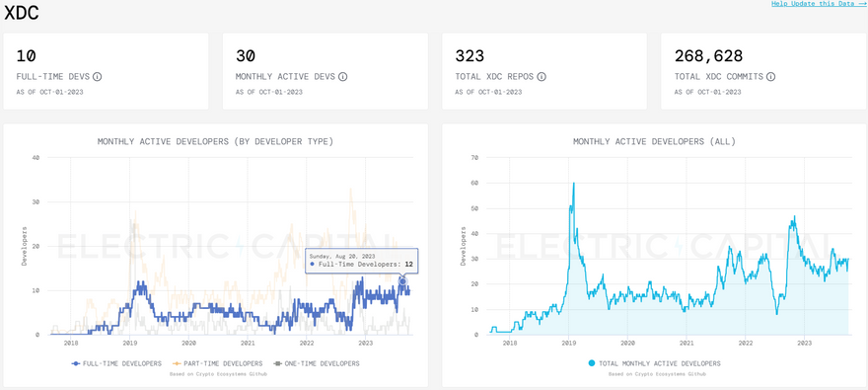Click 2023 label on all developers chart
The width and height of the screenshot is (868, 390).
click(x=804, y=344)
